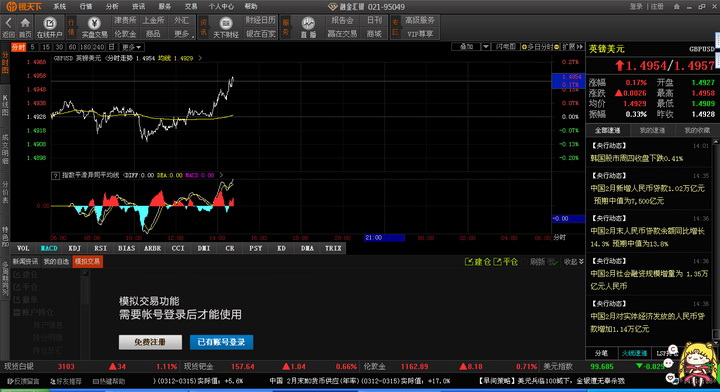The image size is (720, 392).
Task: Open the 叠加 overlay dropdown arrow
Action: tap(485, 47)
